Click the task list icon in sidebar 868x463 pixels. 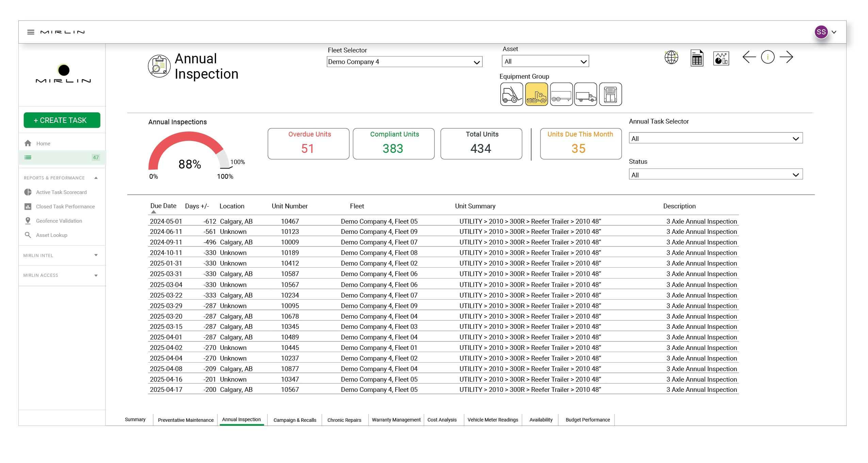(x=28, y=157)
